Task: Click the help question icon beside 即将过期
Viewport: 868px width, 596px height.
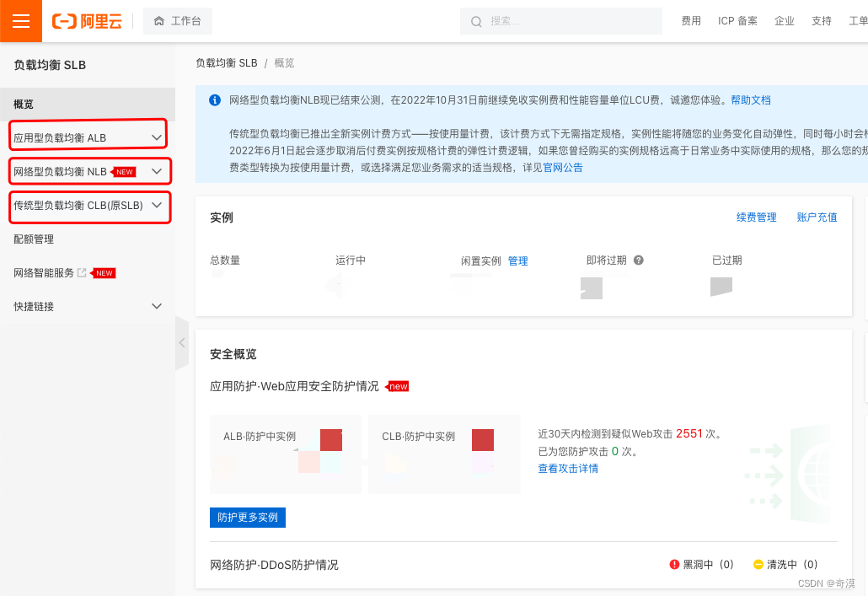Action: (x=638, y=260)
